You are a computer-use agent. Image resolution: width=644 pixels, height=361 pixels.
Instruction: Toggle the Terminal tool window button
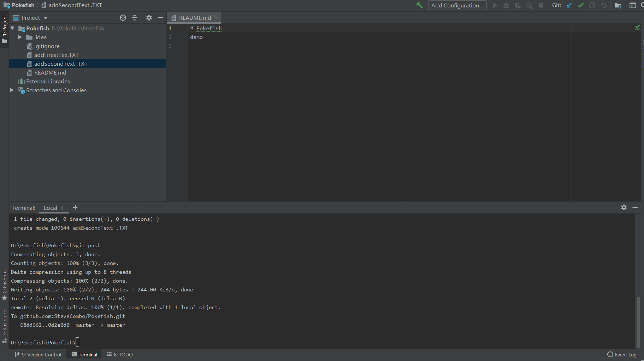(84, 355)
